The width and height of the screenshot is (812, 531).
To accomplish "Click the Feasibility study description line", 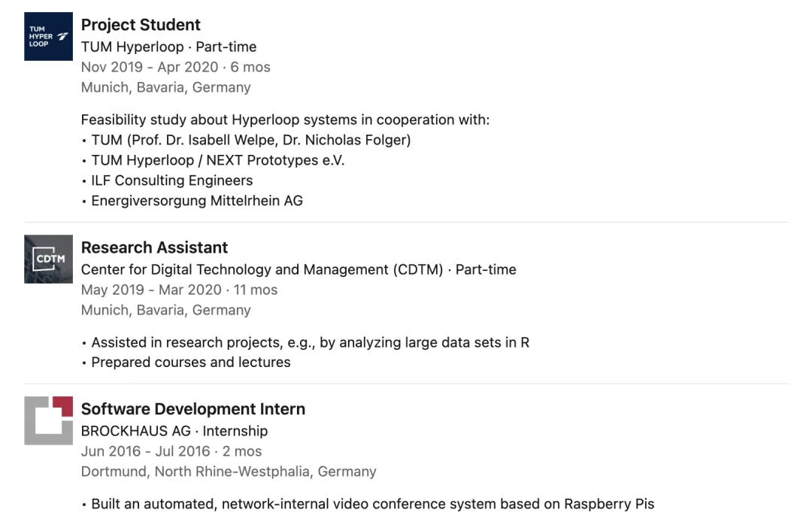I will coord(285,120).
